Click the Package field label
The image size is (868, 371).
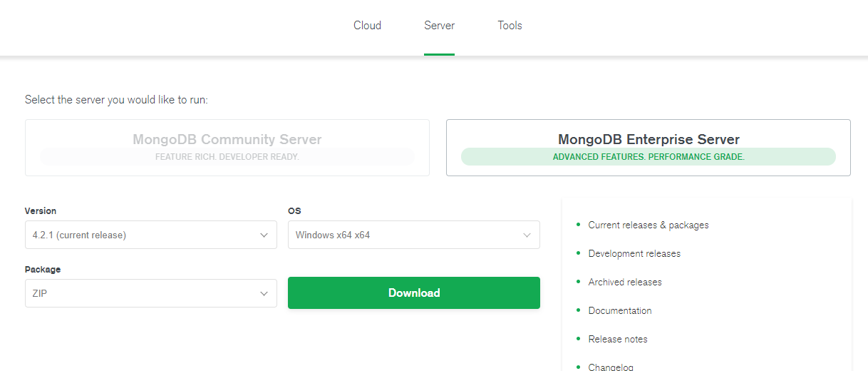click(43, 270)
